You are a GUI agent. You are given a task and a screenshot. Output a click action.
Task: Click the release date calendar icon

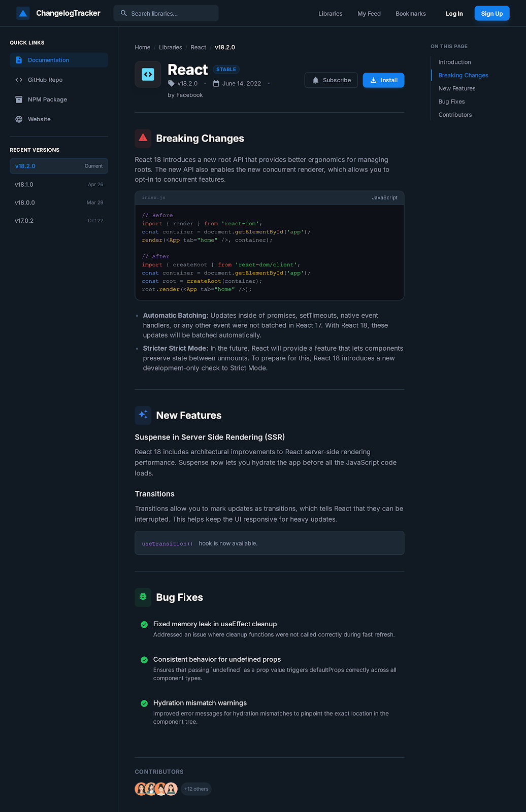[216, 84]
